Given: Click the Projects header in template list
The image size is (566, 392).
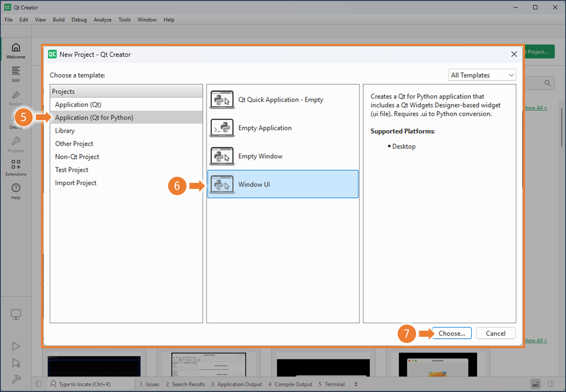Looking at the screenshot, I should coord(126,91).
